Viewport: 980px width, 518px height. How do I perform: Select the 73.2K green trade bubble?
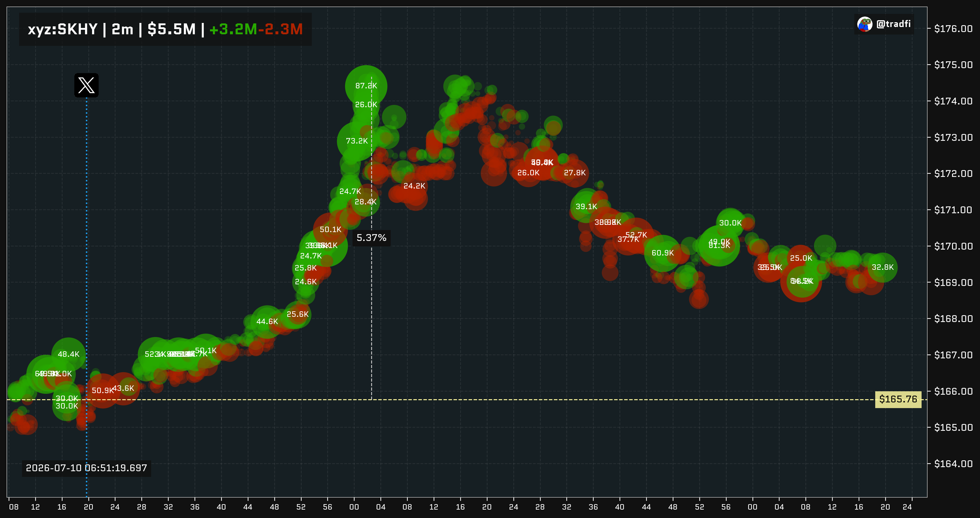click(x=356, y=141)
